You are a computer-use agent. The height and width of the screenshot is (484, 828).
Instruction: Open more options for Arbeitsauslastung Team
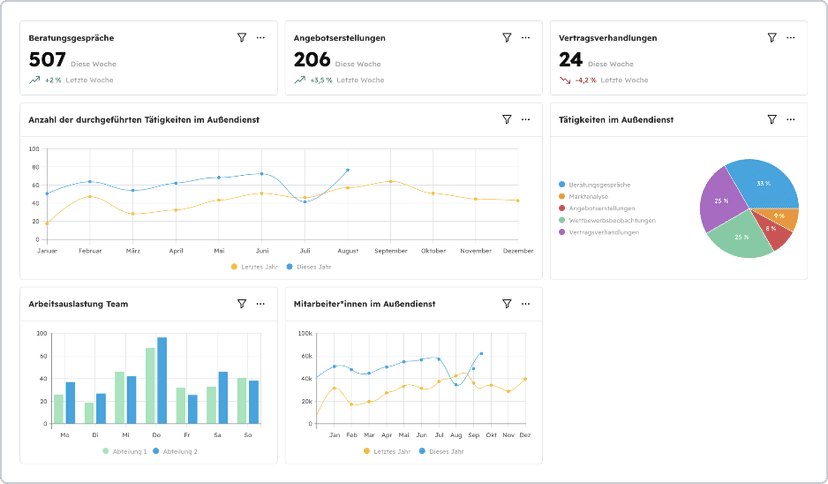coord(261,303)
